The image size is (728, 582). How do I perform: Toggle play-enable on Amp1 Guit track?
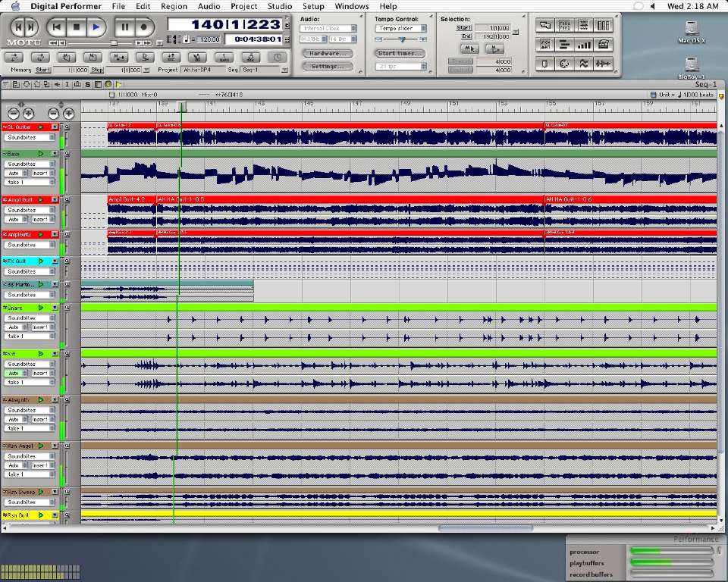coord(41,199)
